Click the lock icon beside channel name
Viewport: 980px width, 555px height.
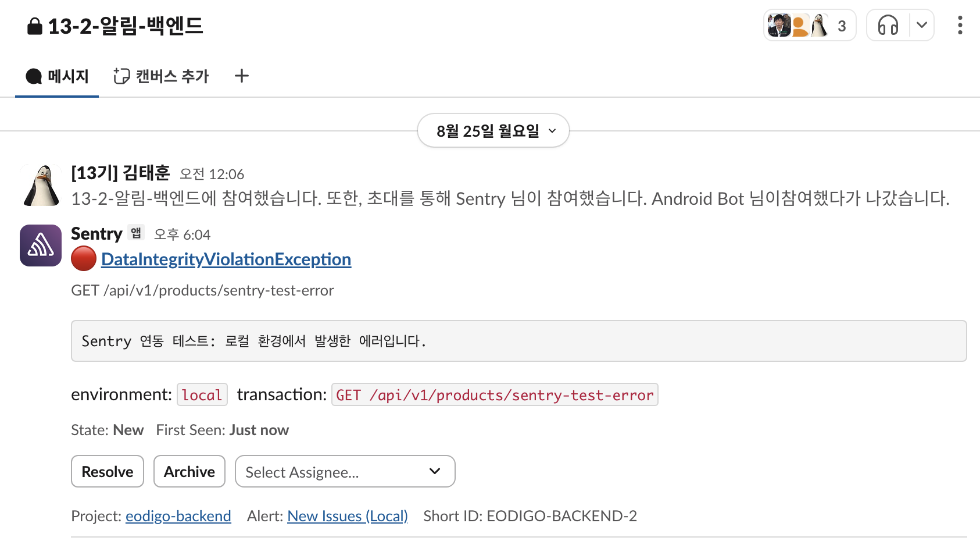(x=35, y=26)
